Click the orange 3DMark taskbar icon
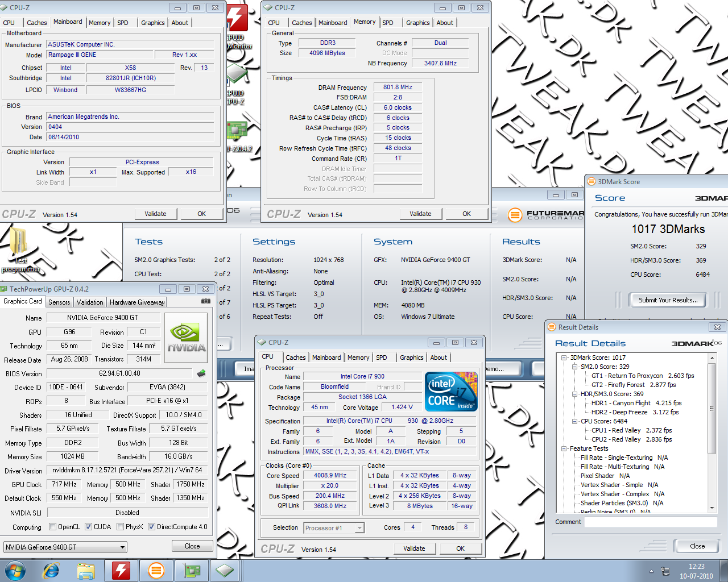This screenshot has width=728, height=582. click(156, 571)
